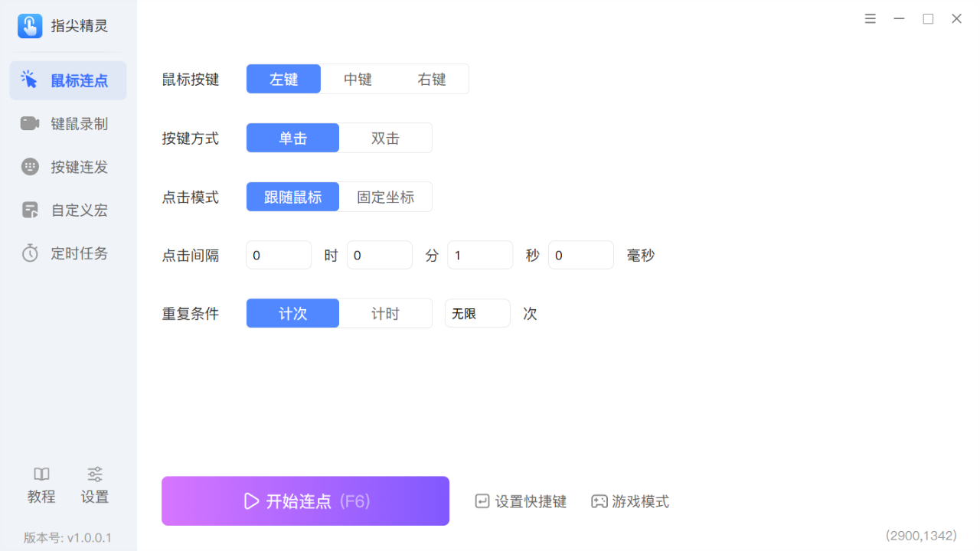
Task: Choose 单击 single-click mode
Action: pyautogui.click(x=292, y=138)
